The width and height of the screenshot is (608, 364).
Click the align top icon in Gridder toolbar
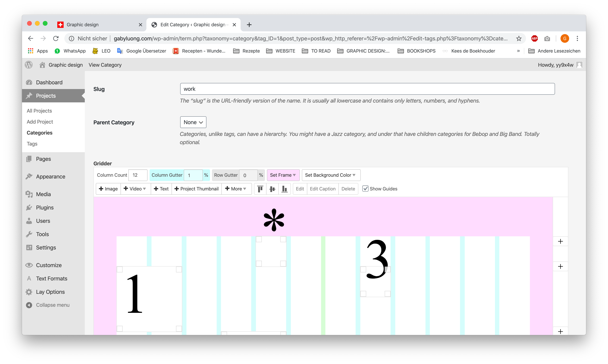click(260, 189)
